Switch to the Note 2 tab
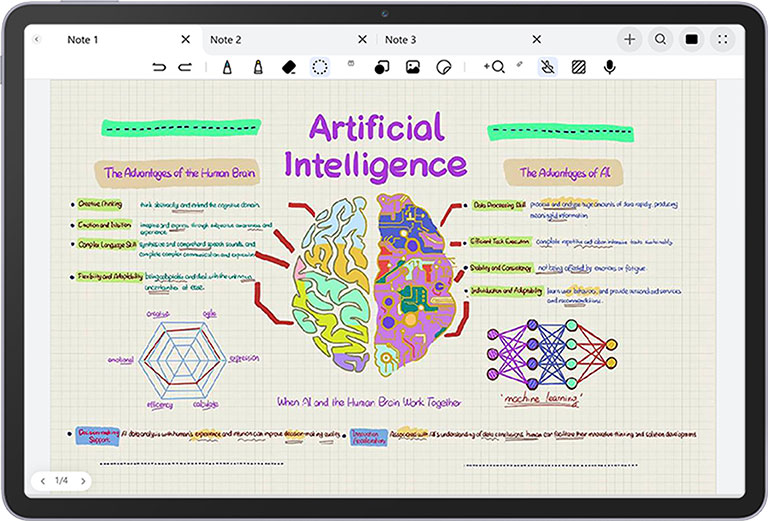 point(226,40)
